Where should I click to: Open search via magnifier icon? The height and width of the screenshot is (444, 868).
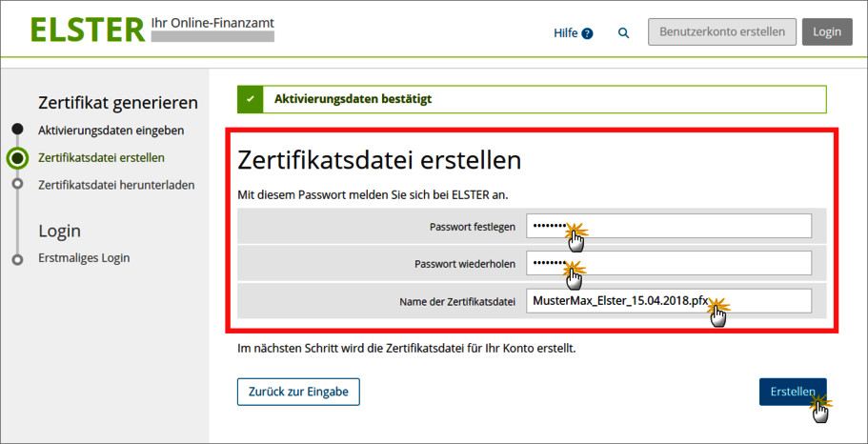point(623,33)
